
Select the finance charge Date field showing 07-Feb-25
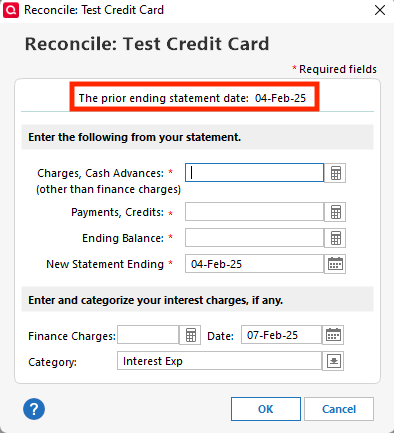[x=281, y=335]
